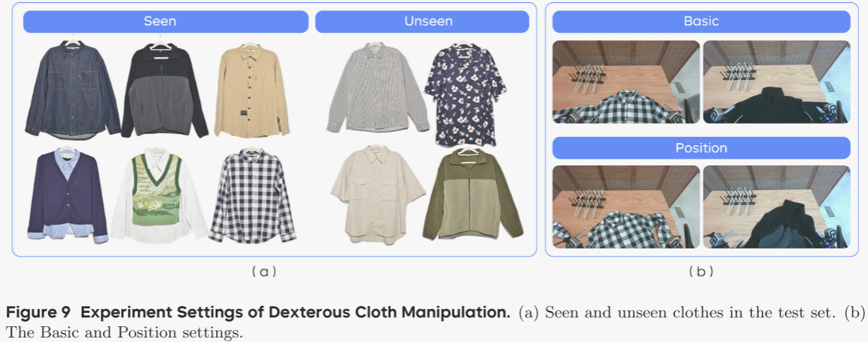Viewport: 868px width, 342px height.
Task: Click Basic photo with plaid shirt on table
Action: click(626, 82)
